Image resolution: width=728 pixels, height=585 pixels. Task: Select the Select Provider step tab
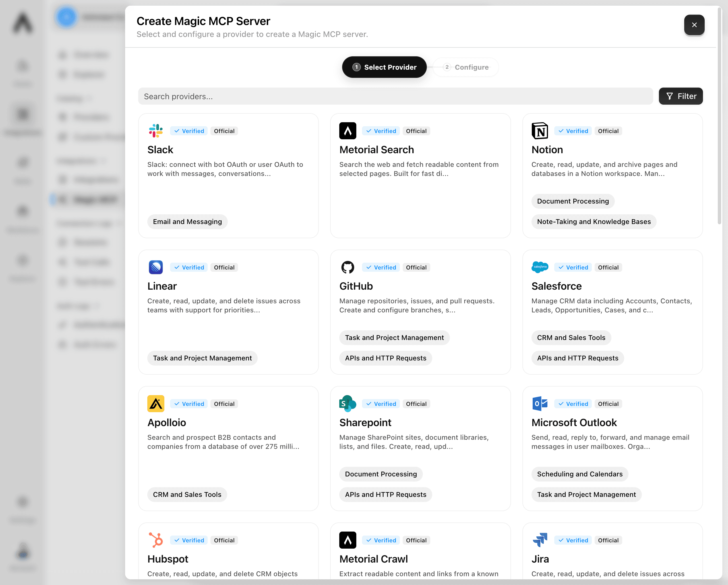point(384,67)
